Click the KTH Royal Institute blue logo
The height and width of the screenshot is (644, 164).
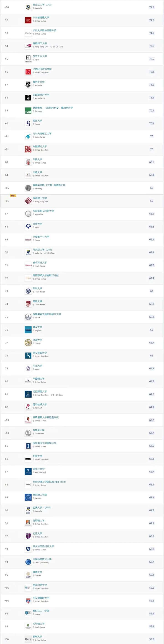(x=28, y=497)
